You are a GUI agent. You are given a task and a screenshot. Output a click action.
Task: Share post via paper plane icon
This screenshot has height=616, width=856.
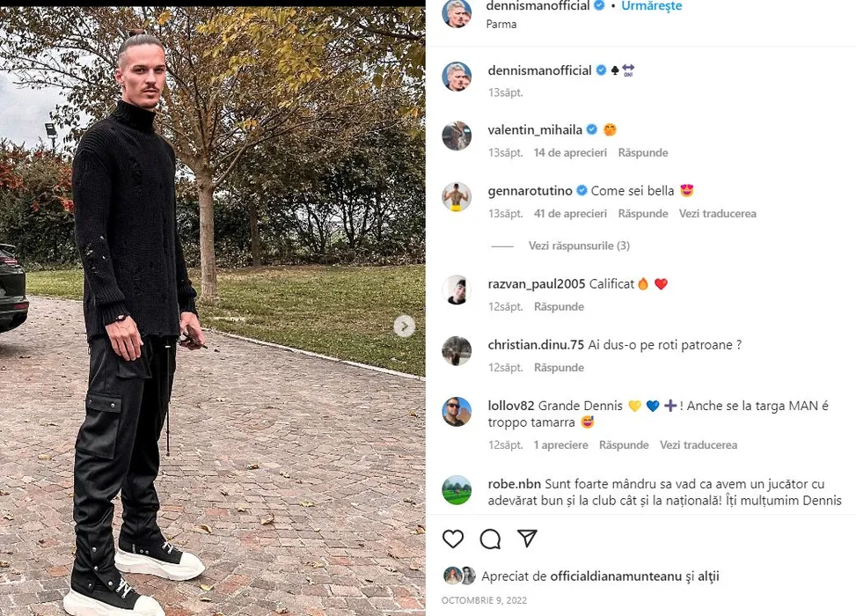(527, 539)
